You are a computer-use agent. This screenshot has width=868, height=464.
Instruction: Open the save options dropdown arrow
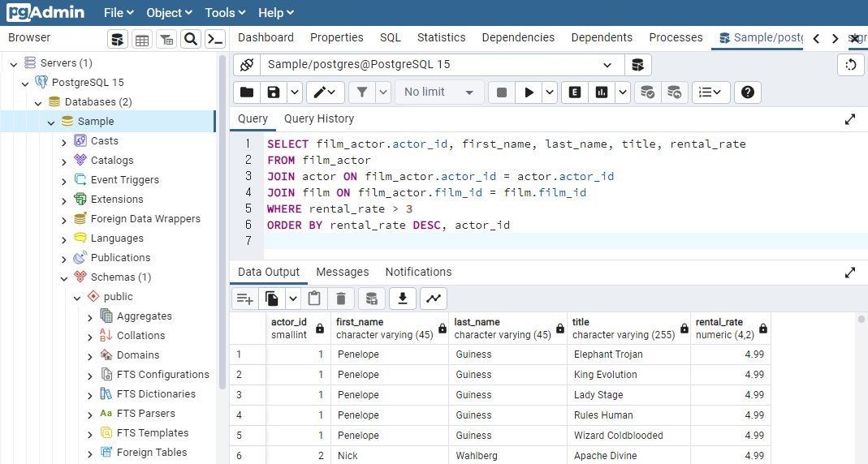[295, 92]
